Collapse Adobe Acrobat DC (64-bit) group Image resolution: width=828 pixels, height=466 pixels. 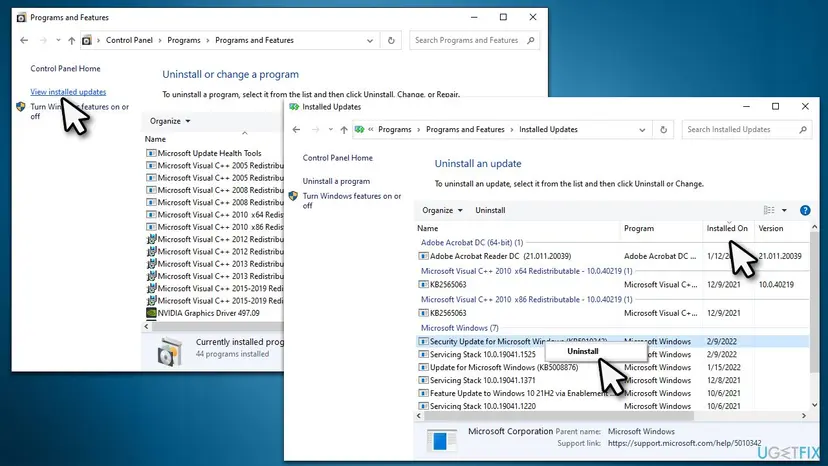point(472,243)
